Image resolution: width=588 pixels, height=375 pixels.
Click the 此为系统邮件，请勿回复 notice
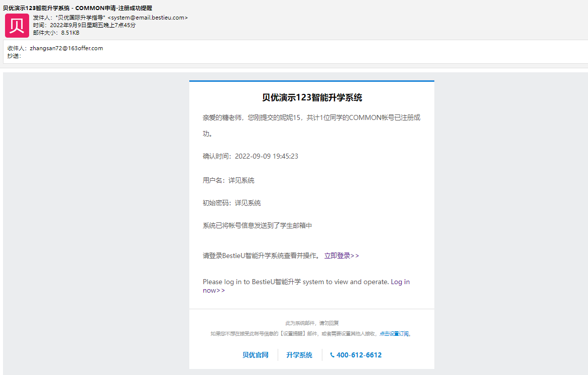pos(312,323)
